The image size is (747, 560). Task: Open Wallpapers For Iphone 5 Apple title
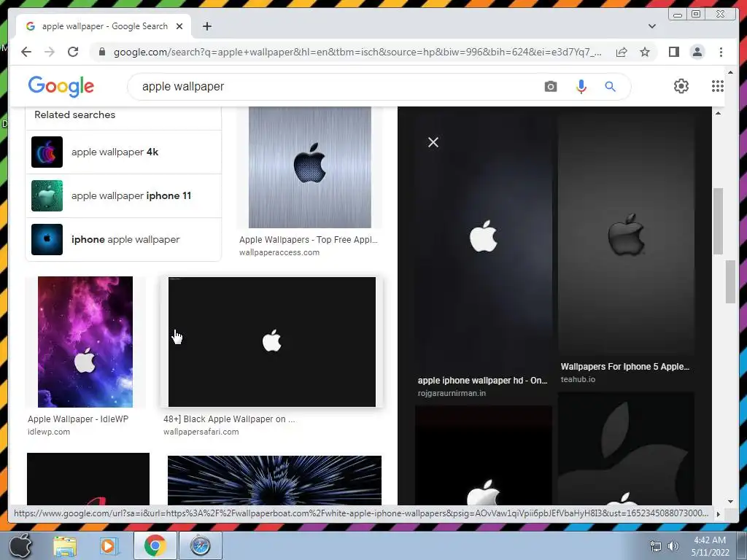point(625,367)
